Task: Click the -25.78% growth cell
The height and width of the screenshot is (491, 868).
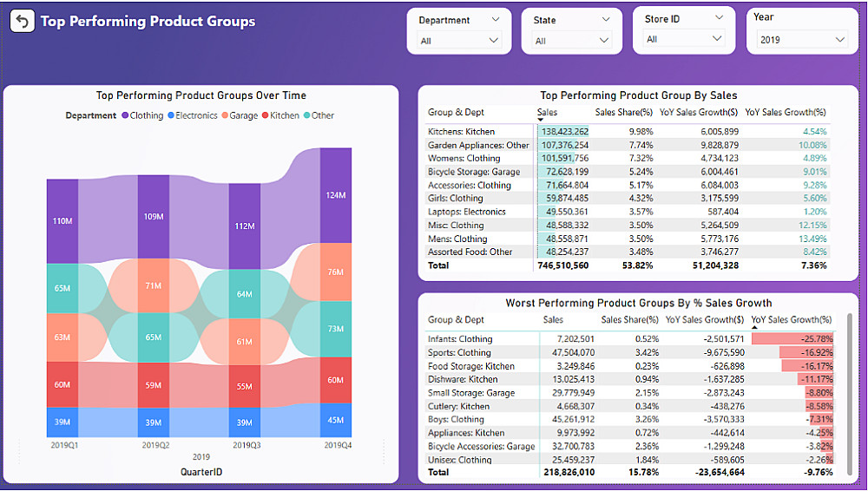Action: (x=792, y=339)
